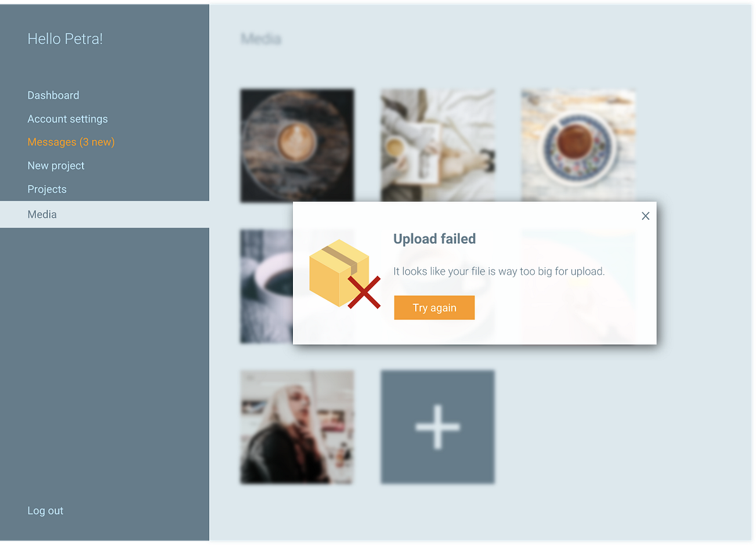
Task: Open the Projects page
Action: pyautogui.click(x=47, y=189)
